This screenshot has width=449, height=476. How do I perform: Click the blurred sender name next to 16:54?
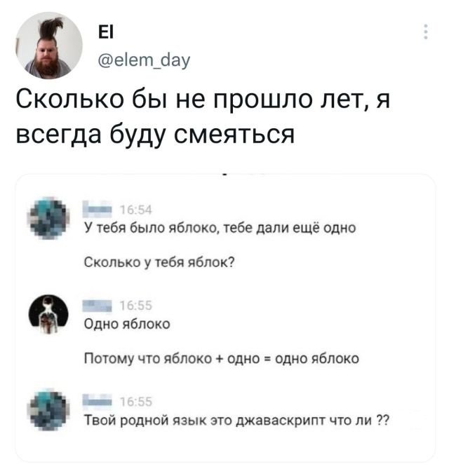[98, 210]
